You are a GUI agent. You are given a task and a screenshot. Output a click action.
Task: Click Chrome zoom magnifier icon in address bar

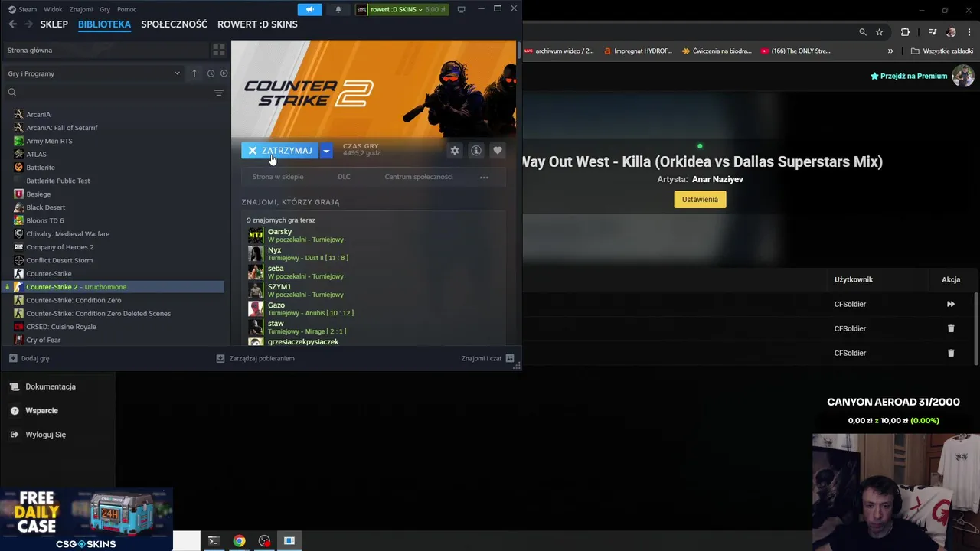point(863,32)
